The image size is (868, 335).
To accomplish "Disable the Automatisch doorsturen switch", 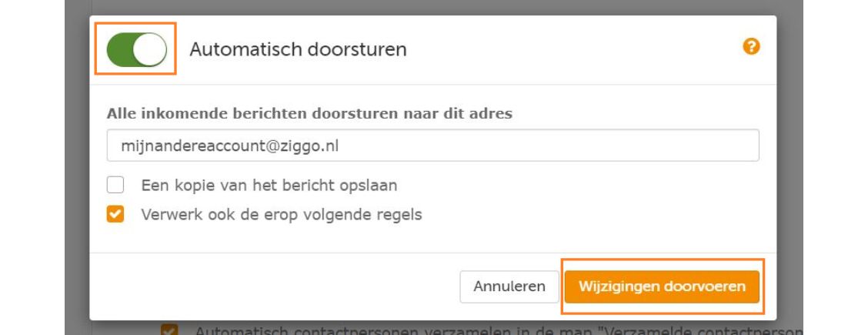I will (136, 49).
